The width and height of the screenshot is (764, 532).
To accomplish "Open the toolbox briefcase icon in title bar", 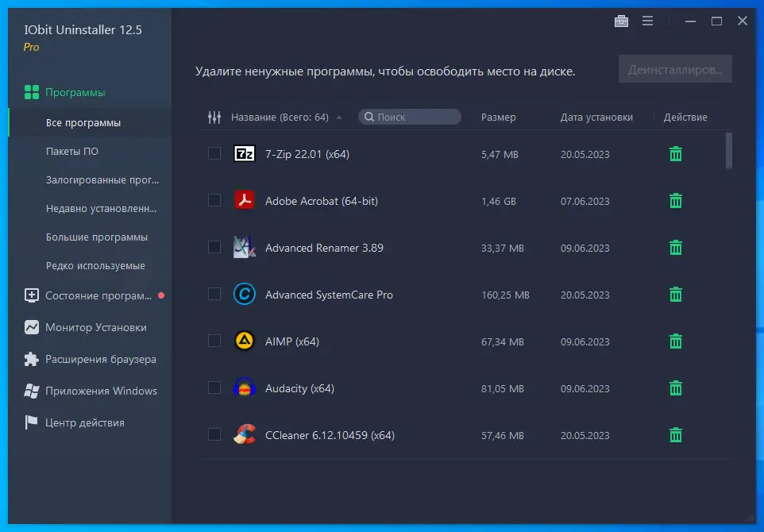I will 621,21.
